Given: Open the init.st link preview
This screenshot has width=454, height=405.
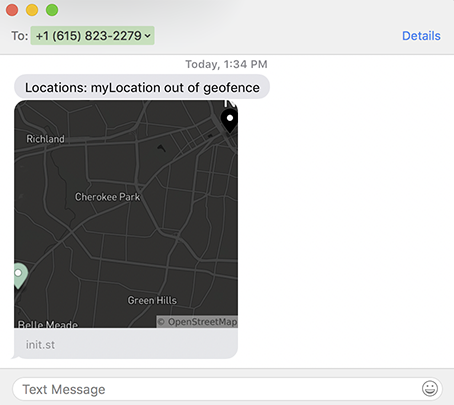Looking at the screenshot, I should (x=126, y=344).
